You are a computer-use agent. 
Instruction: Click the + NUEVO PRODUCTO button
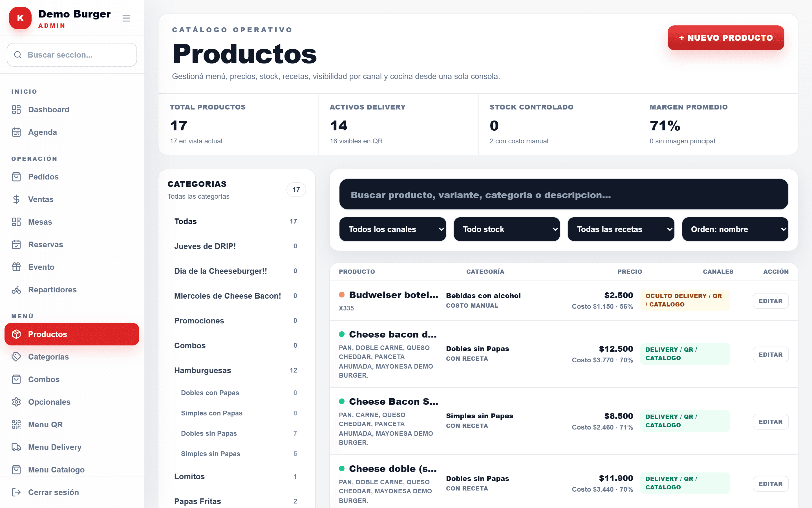coord(726,38)
